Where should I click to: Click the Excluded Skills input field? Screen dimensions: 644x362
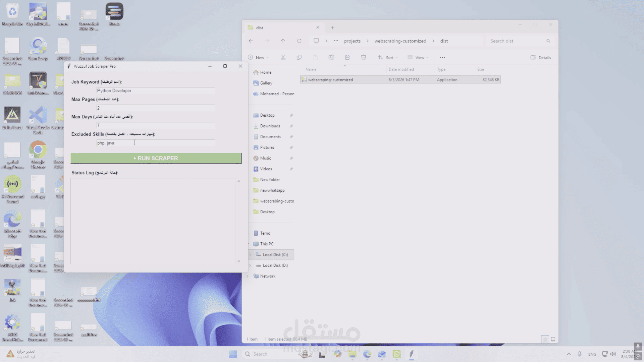[156, 143]
